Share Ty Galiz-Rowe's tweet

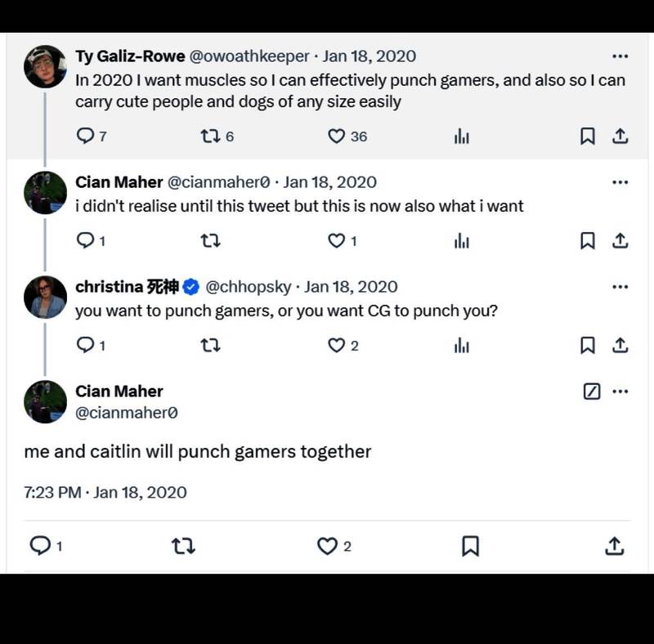(x=620, y=136)
